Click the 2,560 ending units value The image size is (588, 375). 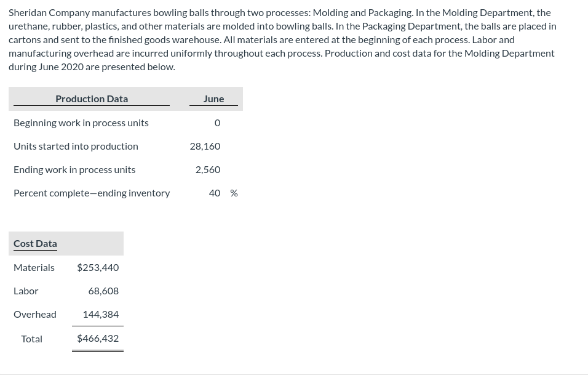pyautogui.click(x=208, y=169)
